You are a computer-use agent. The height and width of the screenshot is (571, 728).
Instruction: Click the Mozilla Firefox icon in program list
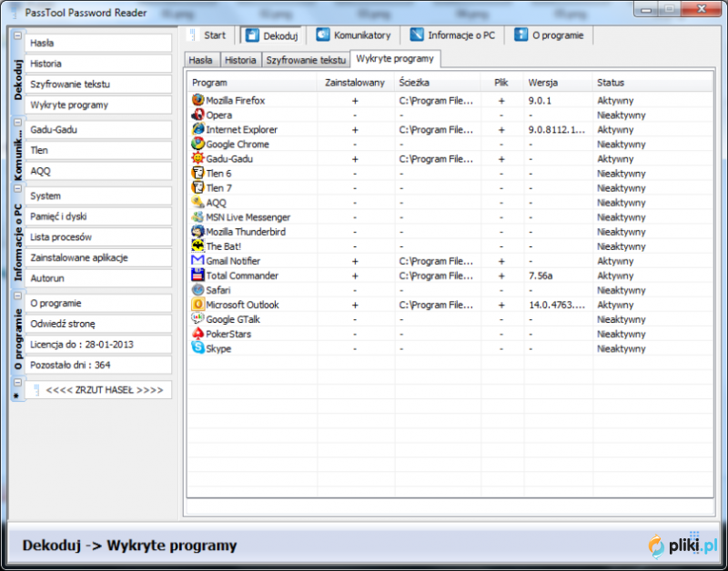coord(197,100)
